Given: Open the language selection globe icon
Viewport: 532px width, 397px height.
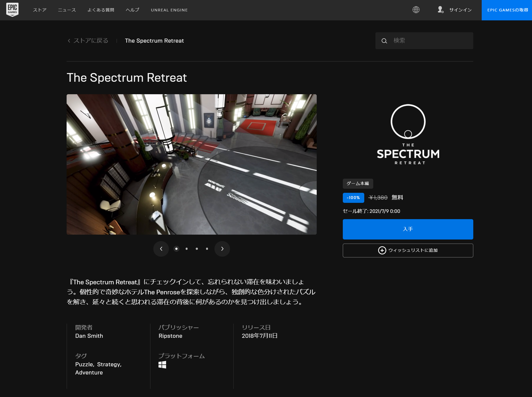Looking at the screenshot, I should [x=416, y=10].
